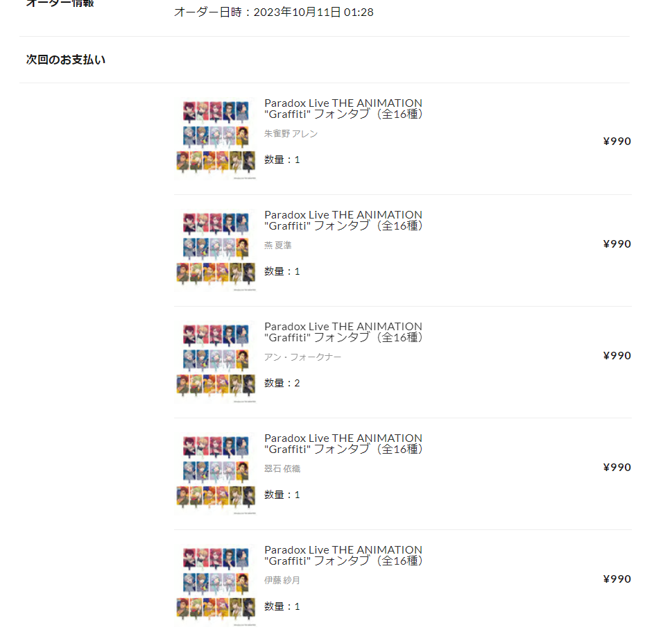The height and width of the screenshot is (632, 672).
Task: Click the order date 2023年10月11日 text
Action: (298, 12)
